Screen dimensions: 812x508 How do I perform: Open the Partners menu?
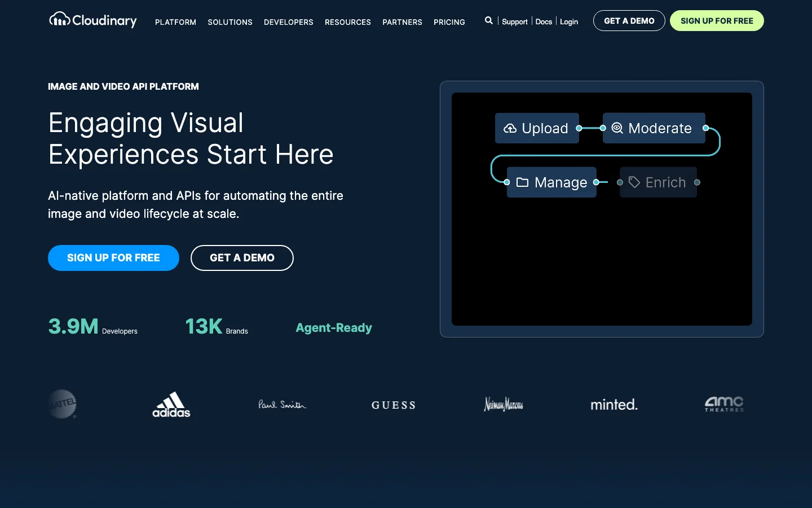[402, 22]
